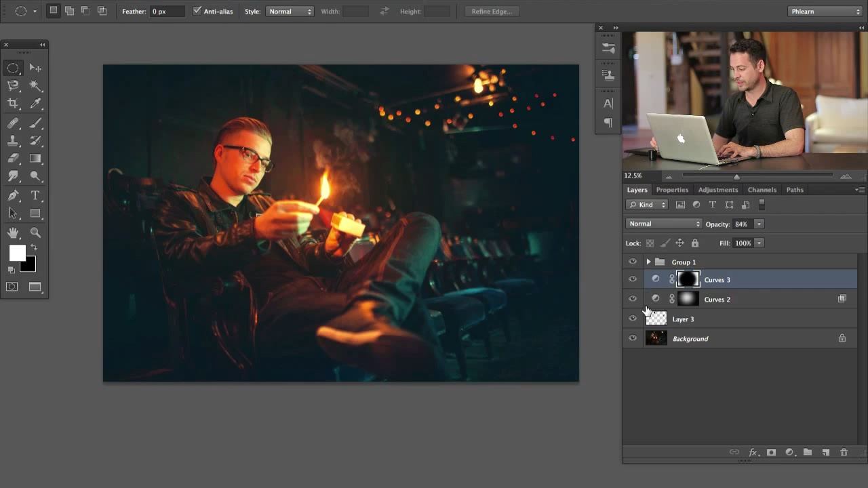The width and height of the screenshot is (868, 488).
Task: Open the Fill slider dropdown arrow
Action: coord(759,243)
